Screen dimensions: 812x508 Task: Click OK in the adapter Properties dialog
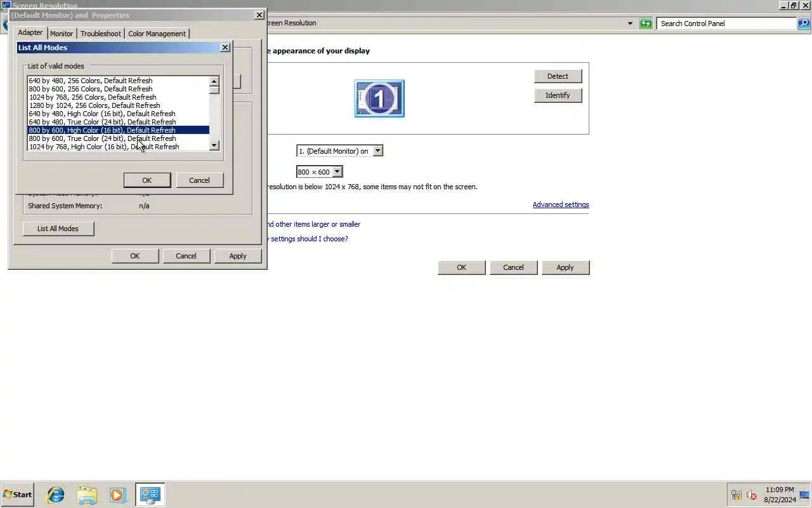[134, 256]
